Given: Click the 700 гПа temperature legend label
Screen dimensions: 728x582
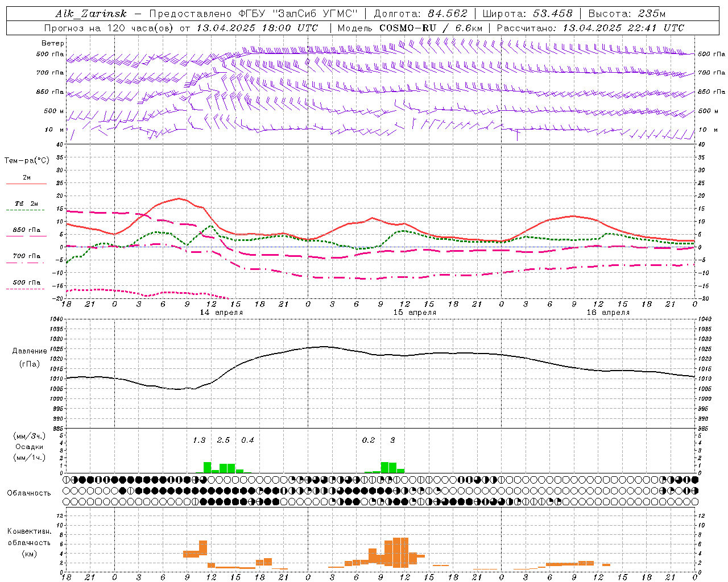Looking at the screenshot, I should point(26,256).
